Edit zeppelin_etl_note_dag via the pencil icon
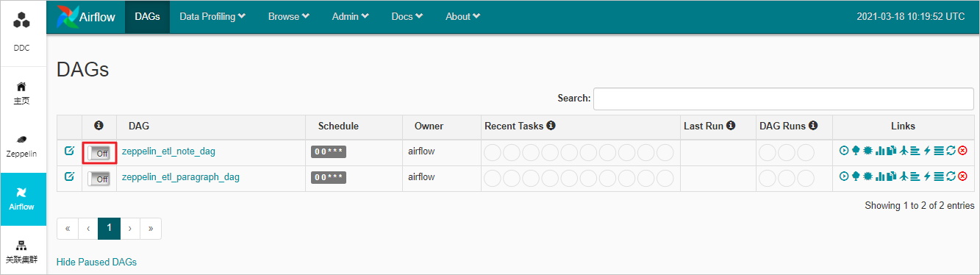This screenshot has height=275, width=980. (x=69, y=151)
